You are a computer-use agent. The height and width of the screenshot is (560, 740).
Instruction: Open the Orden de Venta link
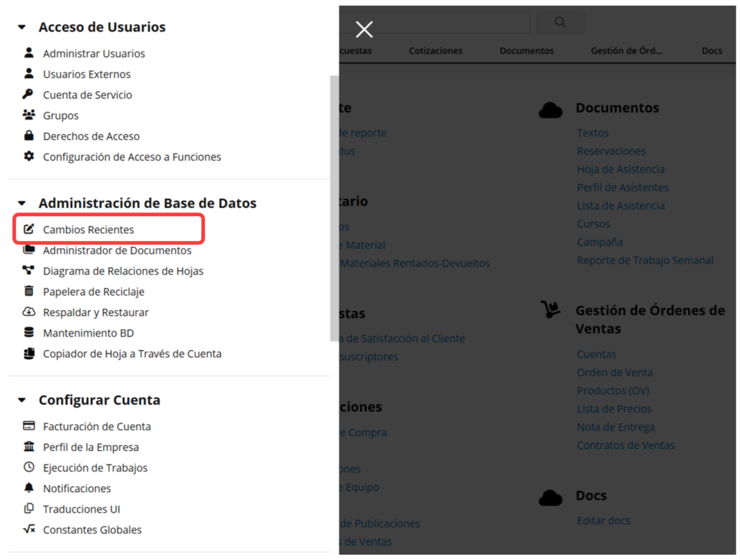[615, 372]
